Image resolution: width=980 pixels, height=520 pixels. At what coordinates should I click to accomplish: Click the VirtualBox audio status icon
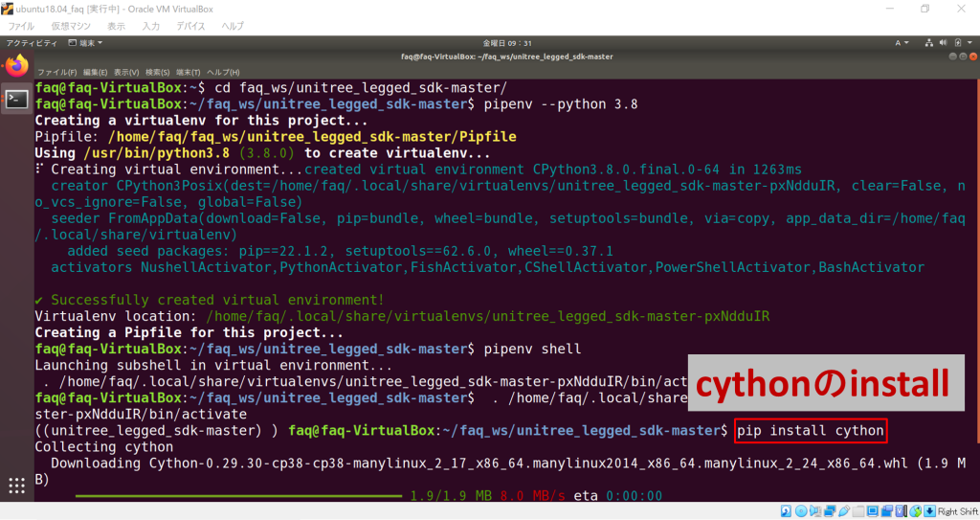(815, 511)
